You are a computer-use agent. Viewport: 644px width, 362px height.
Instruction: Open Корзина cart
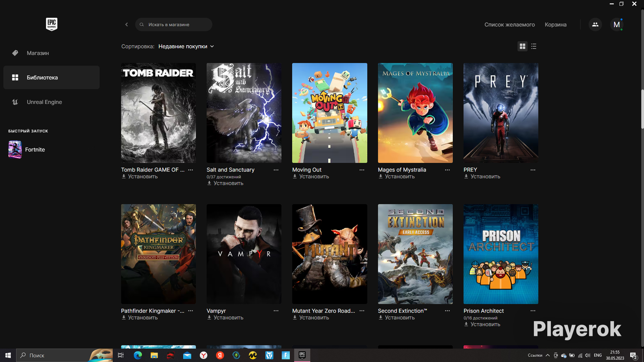pyautogui.click(x=556, y=25)
